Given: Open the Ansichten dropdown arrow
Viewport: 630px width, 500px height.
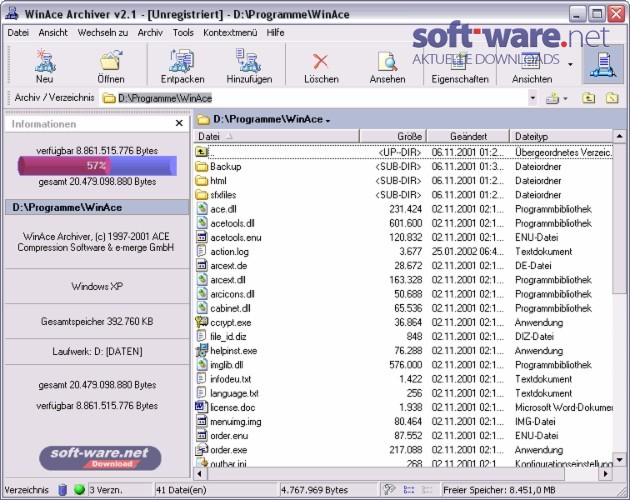Looking at the screenshot, I should 570,64.
